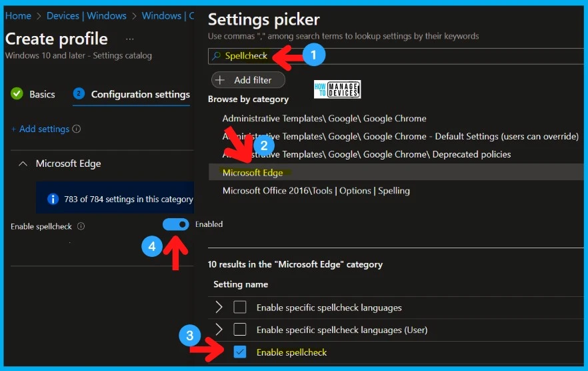Click the Add filter button
Image resolution: width=588 pixels, height=371 pixels.
click(248, 80)
